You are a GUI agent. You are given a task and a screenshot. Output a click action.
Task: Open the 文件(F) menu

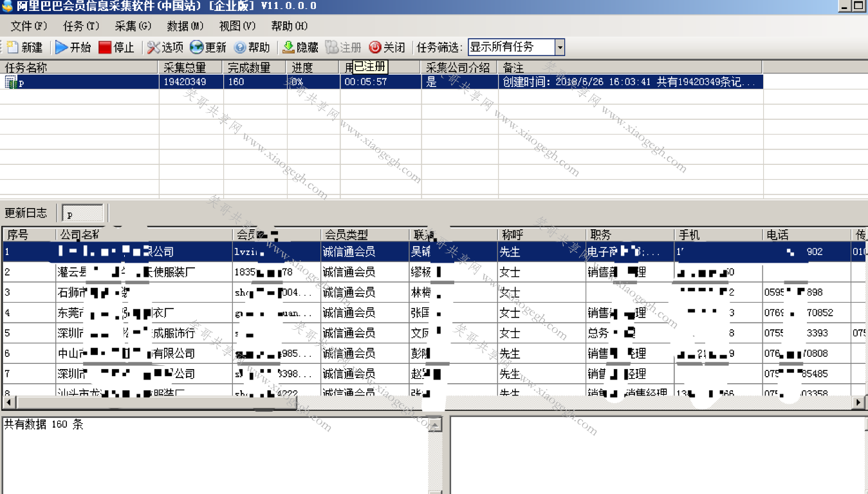(29, 26)
